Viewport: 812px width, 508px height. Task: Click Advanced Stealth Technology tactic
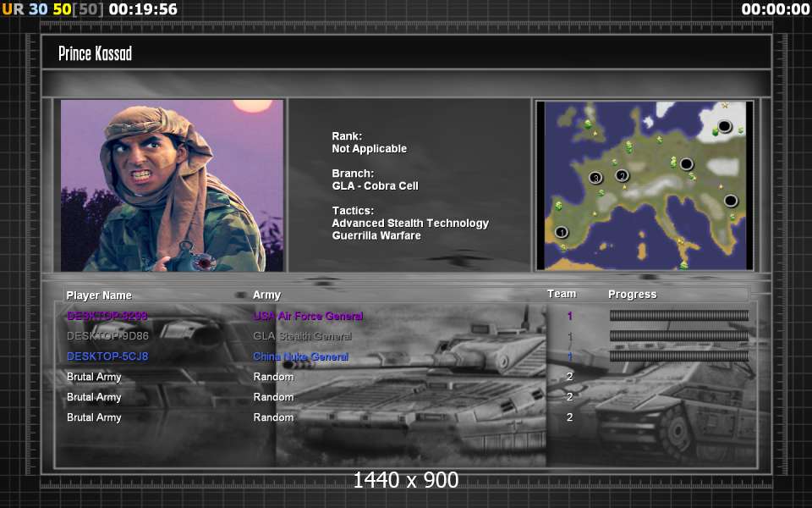(410, 223)
